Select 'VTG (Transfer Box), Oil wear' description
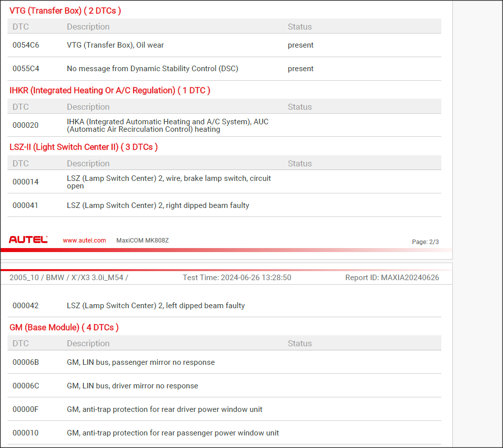The height and width of the screenshot is (448, 503). 115,45
